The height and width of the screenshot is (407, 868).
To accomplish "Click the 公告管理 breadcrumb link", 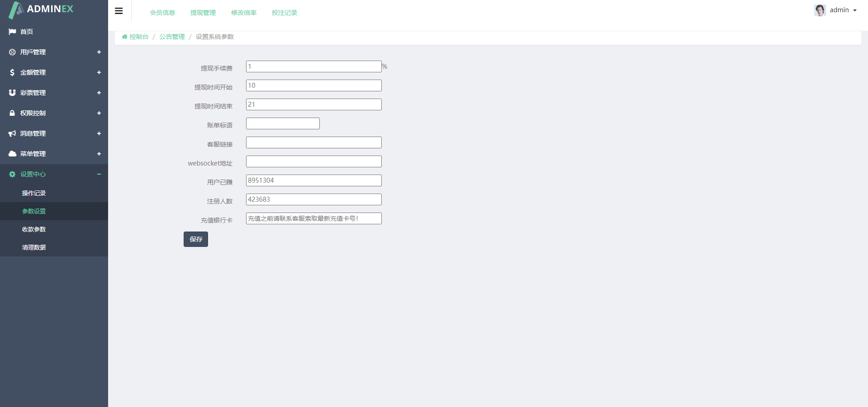I will [172, 37].
